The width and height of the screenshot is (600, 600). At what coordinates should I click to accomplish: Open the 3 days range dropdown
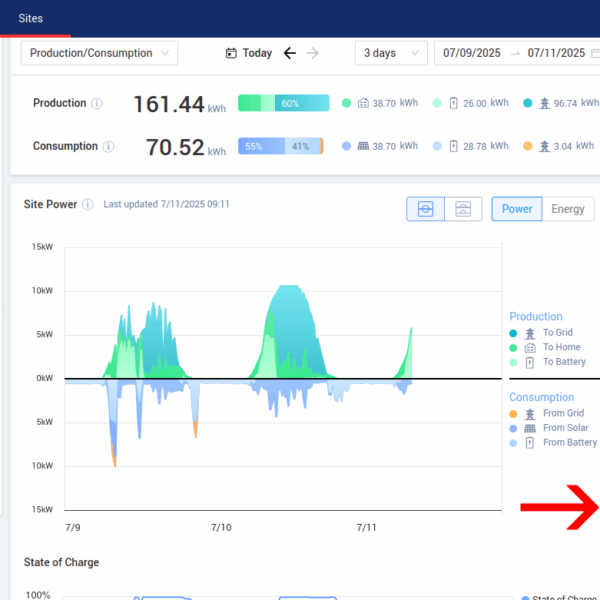coord(391,53)
